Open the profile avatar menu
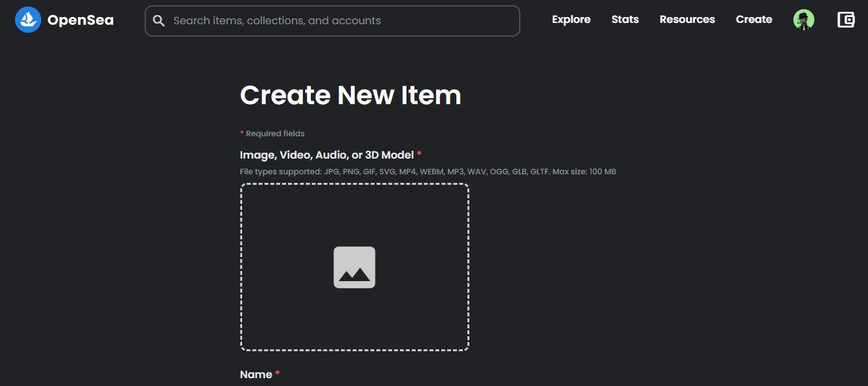Screen dimensions: 868x386 803,20
